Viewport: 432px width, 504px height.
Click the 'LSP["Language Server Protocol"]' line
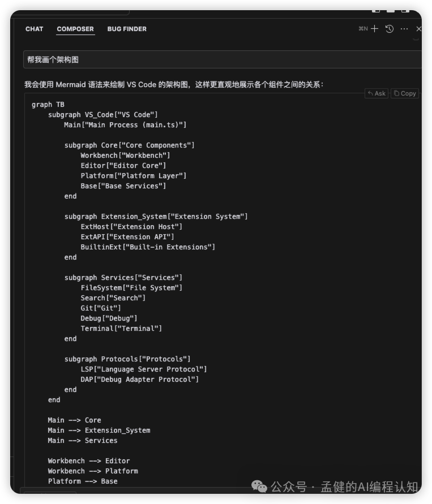coord(143,369)
